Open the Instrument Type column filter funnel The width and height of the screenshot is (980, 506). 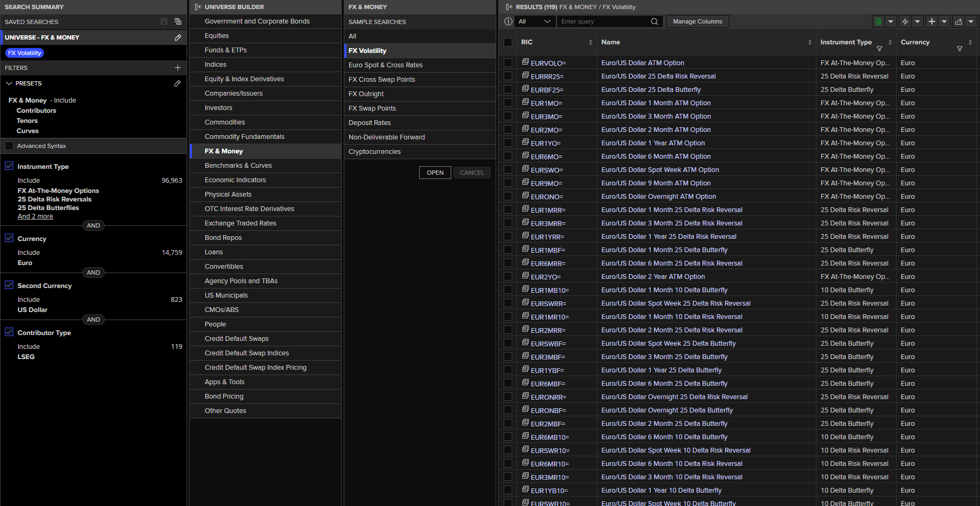(x=879, y=49)
